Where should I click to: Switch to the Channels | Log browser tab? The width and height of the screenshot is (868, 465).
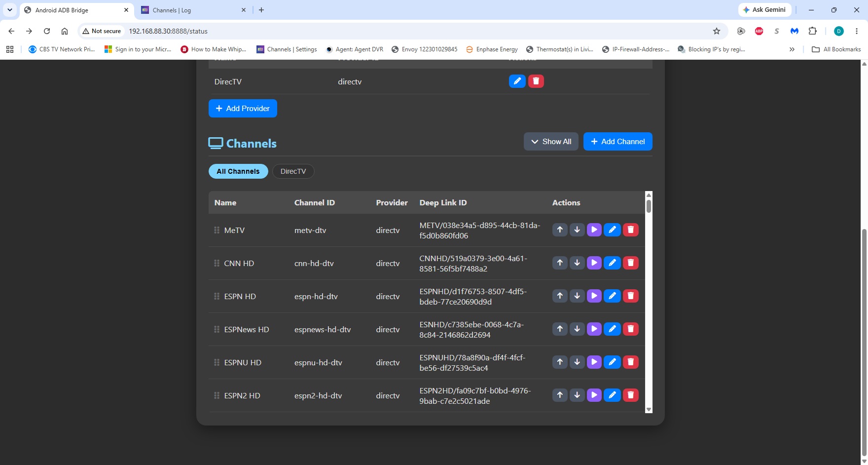193,10
